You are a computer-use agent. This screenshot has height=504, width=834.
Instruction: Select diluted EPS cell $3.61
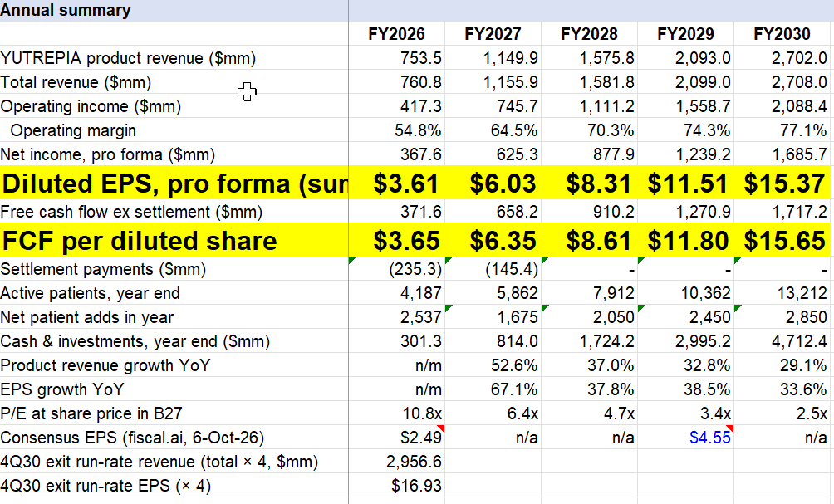(397, 183)
